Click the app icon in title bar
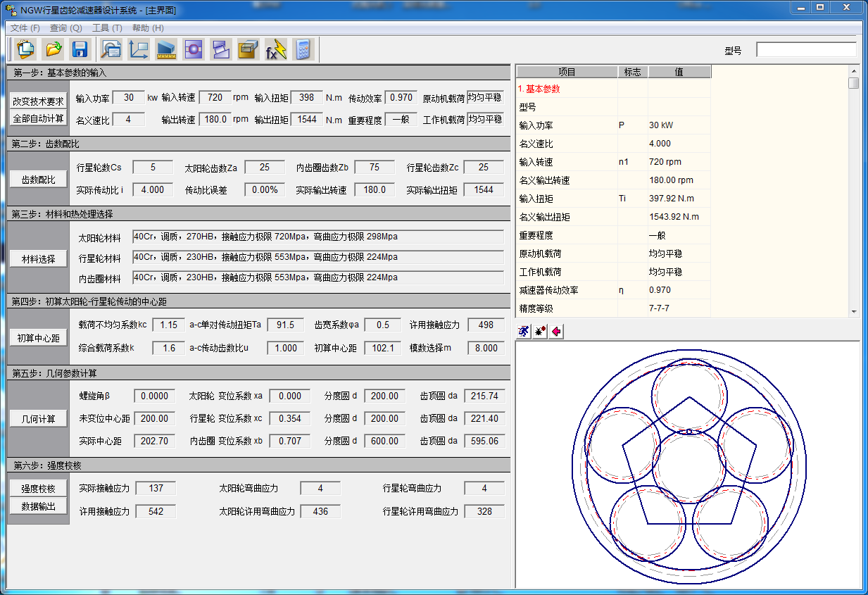868x595 pixels. pos(10,10)
